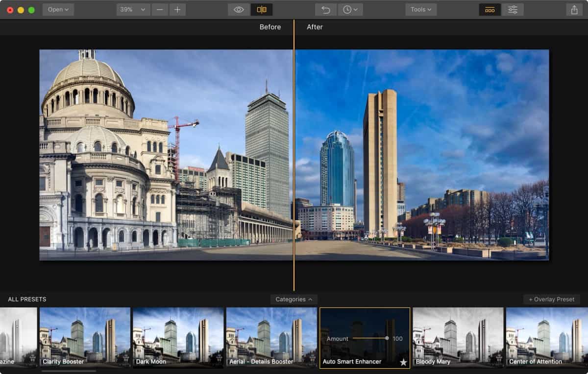Expand the 39% zoom level dropdown
This screenshot has height=374, width=588.
[x=133, y=9]
